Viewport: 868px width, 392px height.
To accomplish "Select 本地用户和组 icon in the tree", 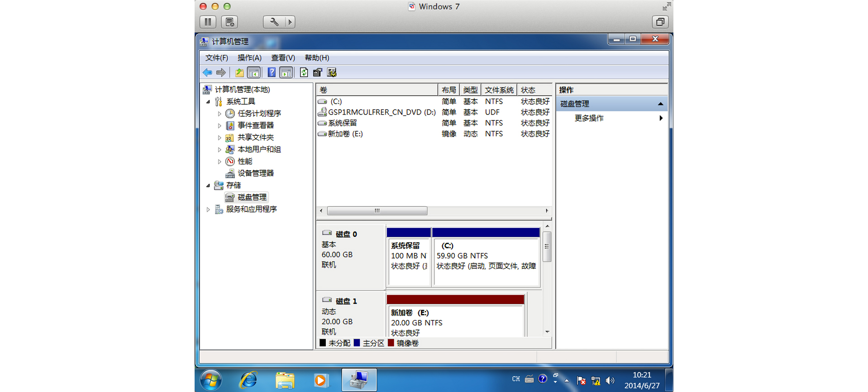I will coord(230,149).
